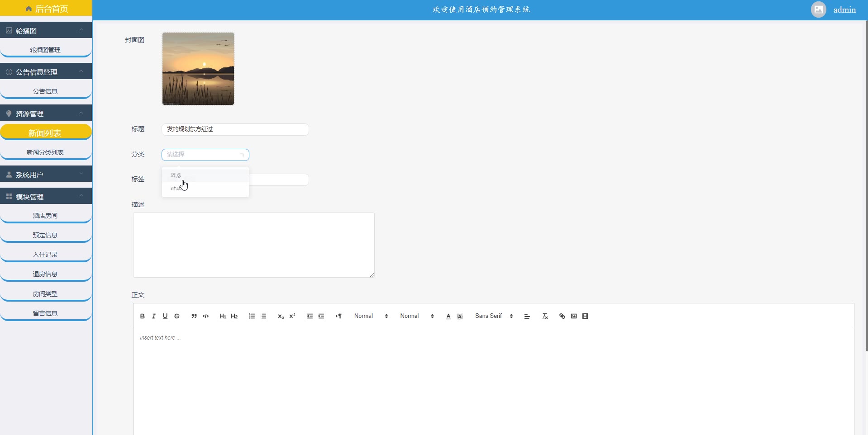Image resolution: width=868 pixels, height=435 pixels.
Task: Open 新闻列表 in the sidebar
Action: tap(46, 132)
